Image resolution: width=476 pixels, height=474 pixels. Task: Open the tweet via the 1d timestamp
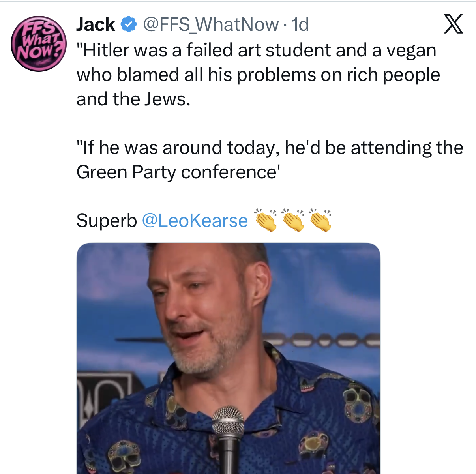click(x=300, y=24)
